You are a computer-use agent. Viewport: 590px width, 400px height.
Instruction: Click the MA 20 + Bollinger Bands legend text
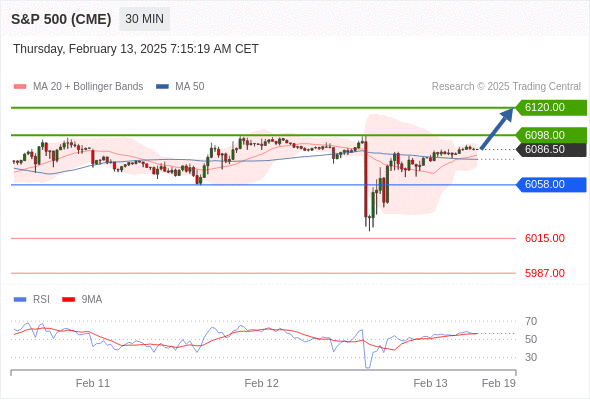(x=88, y=87)
